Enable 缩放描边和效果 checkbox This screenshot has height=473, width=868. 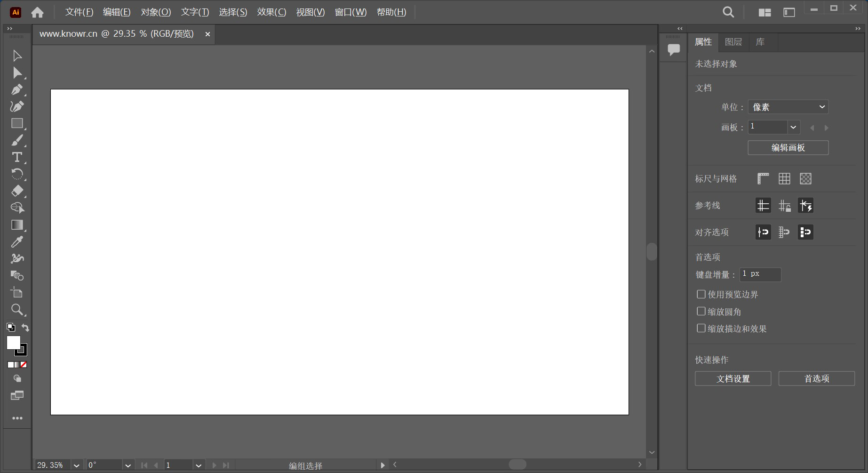point(701,328)
